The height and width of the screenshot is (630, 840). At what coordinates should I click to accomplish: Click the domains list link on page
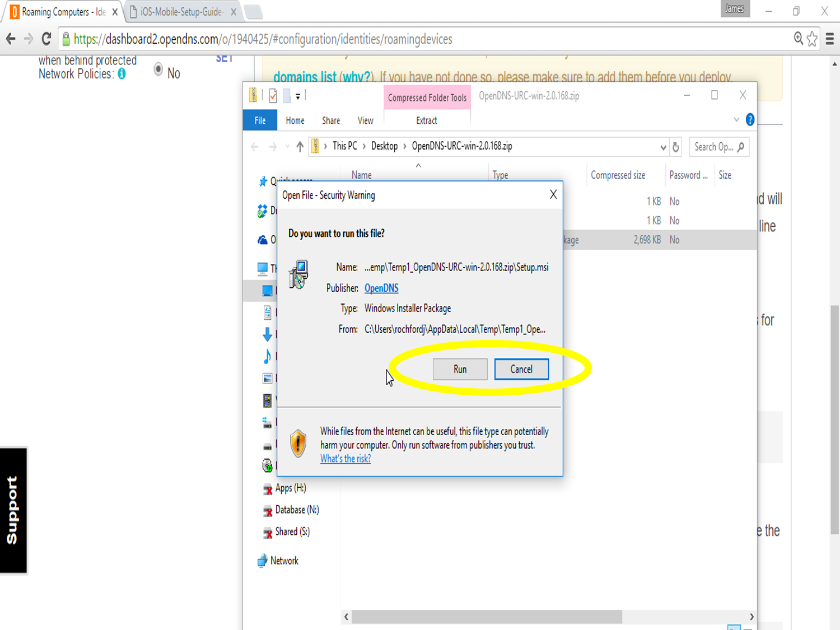(x=305, y=77)
